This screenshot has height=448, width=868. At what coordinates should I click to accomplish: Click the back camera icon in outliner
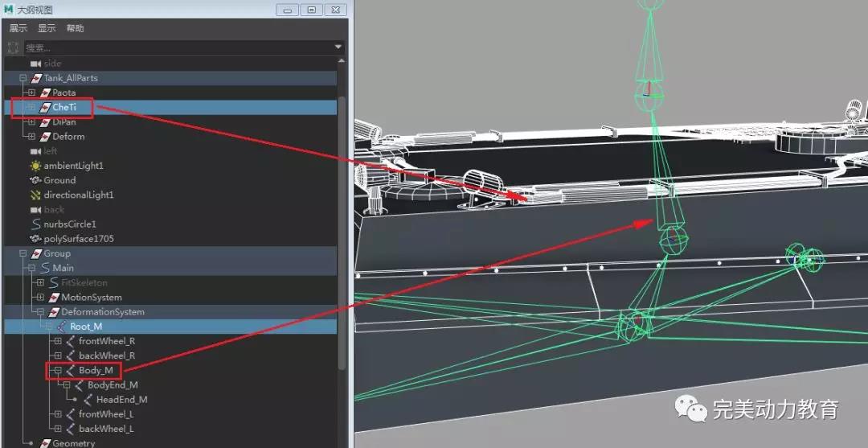35,209
